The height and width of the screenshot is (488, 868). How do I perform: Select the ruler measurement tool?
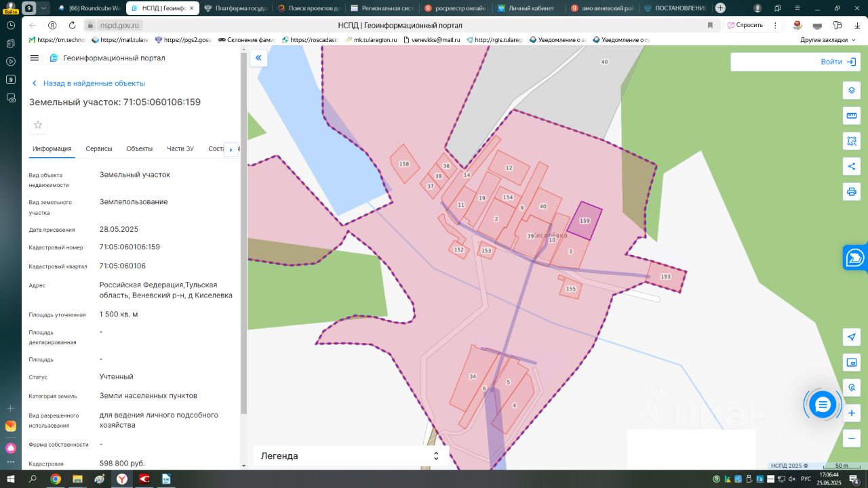pyautogui.click(x=852, y=116)
